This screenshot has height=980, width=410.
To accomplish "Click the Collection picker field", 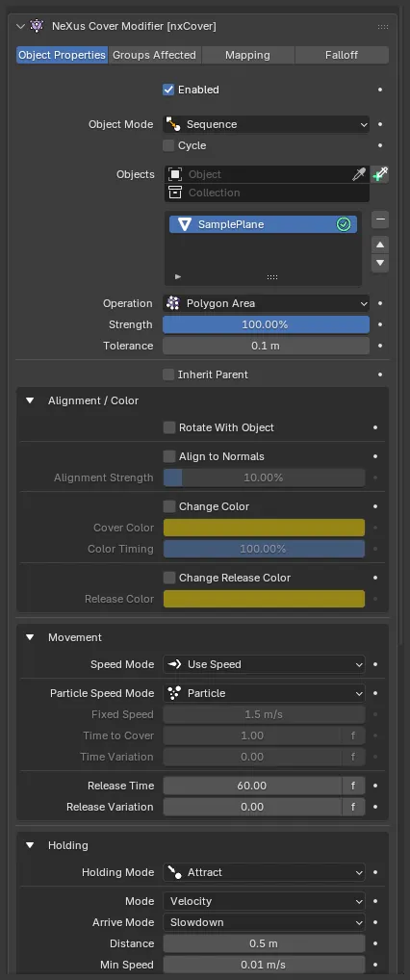I will coord(267,193).
